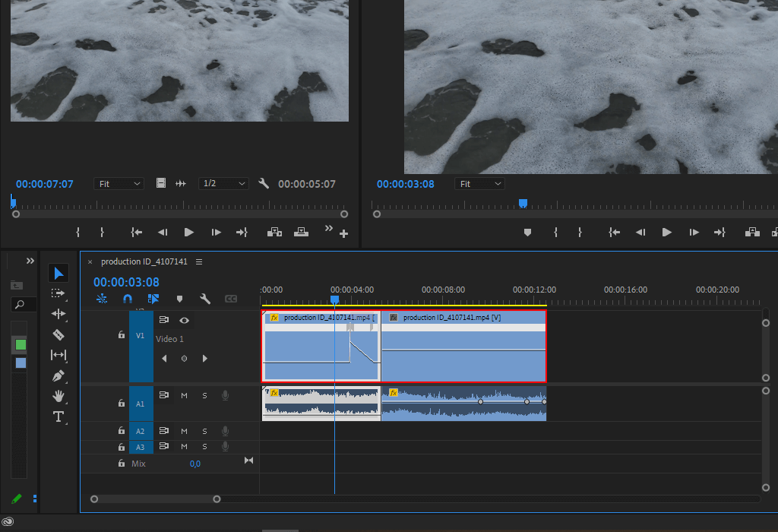The image size is (778, 532).
Task: Click the timeline timecode 00:00:03:08
Action: (x=127, y=283)
